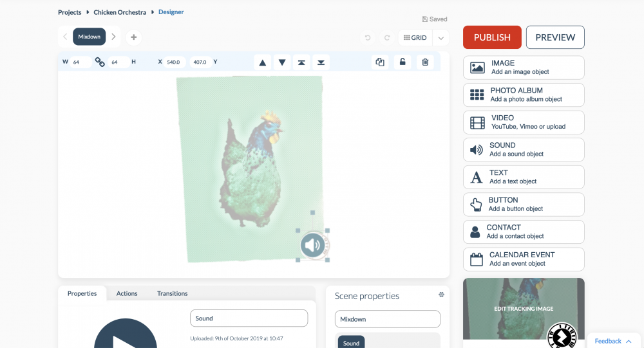Open the Feedback panel
The image size is (644, 348).
pos(613,341)
